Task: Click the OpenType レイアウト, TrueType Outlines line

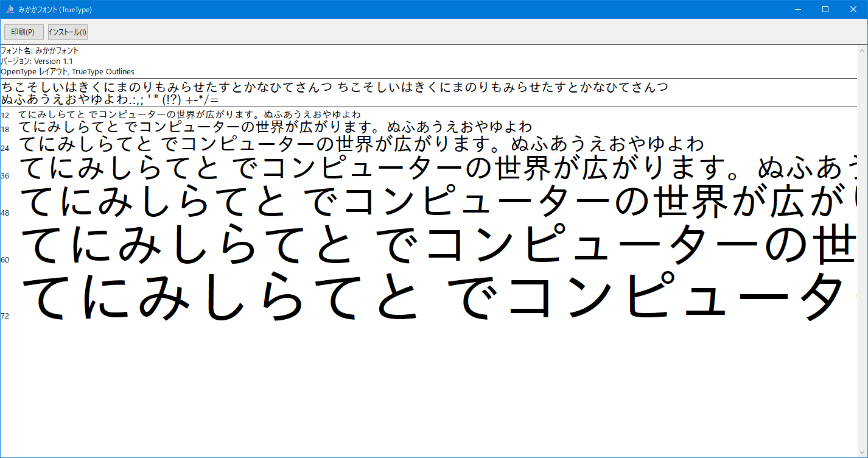Action: pos(68,72)
